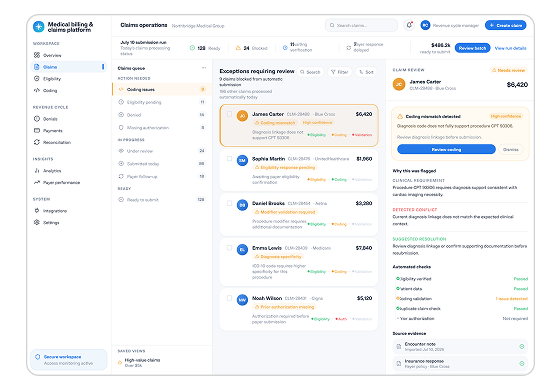Click the Search button above exceptions list
Image resolution: width=560 pixels, height=390 pixels.
(310, 72)
